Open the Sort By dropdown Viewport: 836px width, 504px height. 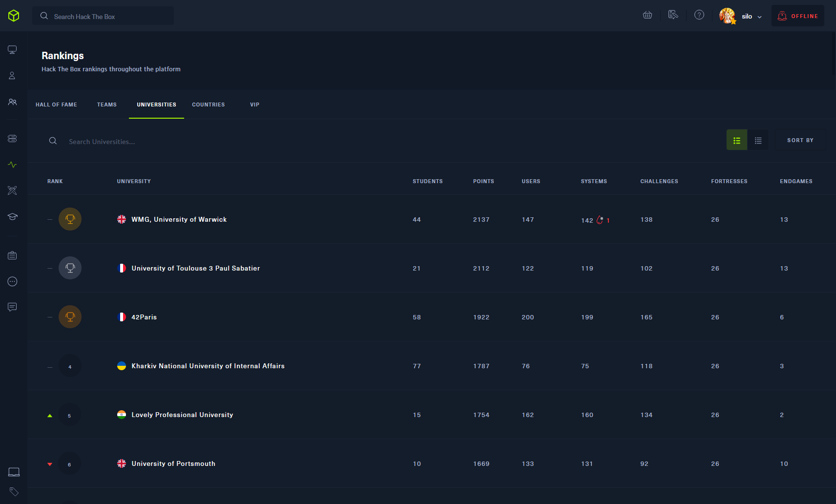800,141
